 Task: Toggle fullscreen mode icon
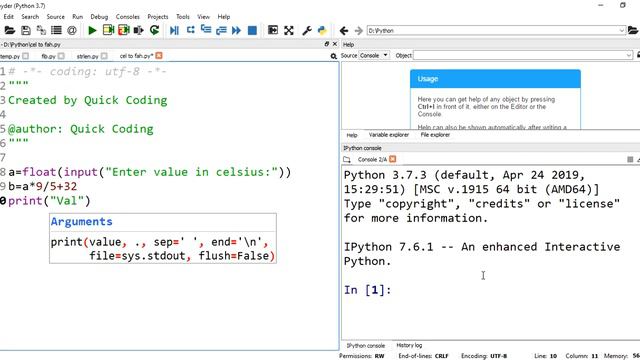289,30
